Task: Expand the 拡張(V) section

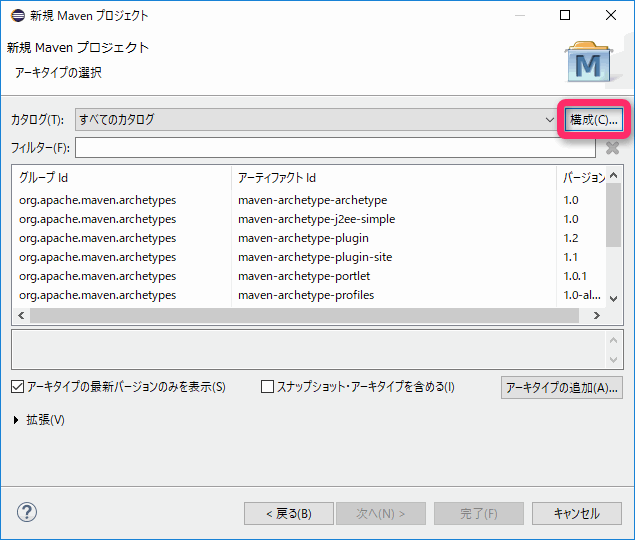Action: 16,420
